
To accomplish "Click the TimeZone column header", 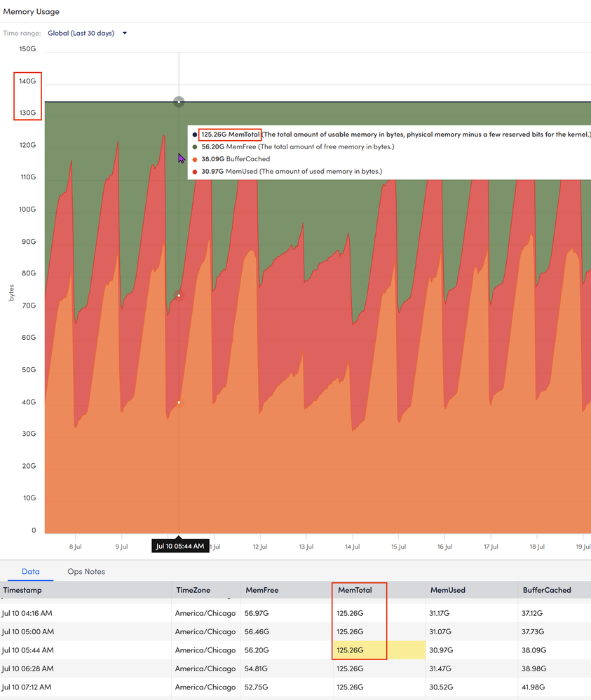I will (x=193, y=590).
